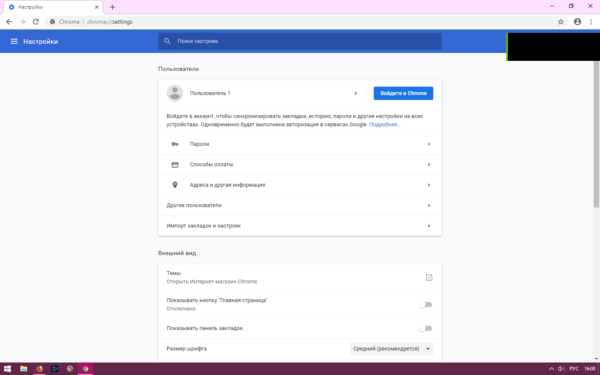The height and width of the screenshot is (375, 600).
Task: Expand Адреса и другая информация arrow
Action: [429, 185]
